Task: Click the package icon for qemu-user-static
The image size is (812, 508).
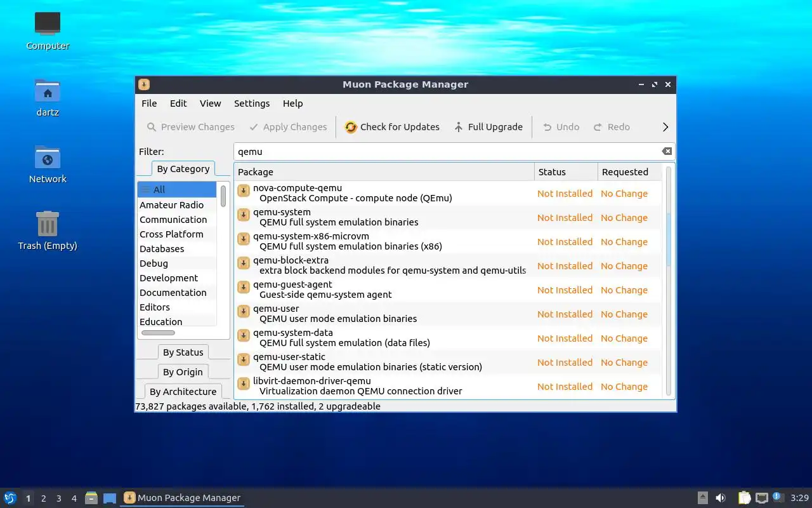Action: [244, 359]
